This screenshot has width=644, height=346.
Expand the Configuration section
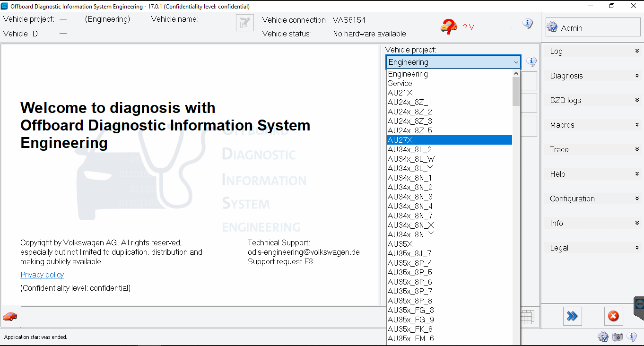click(593, 199)
